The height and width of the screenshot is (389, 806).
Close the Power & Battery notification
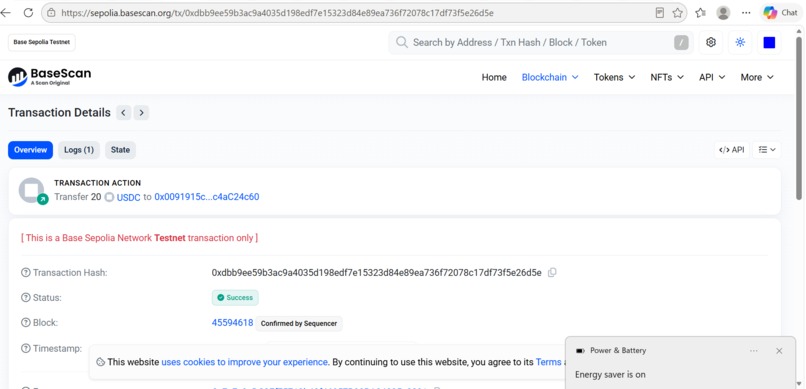tap(779, 350)
